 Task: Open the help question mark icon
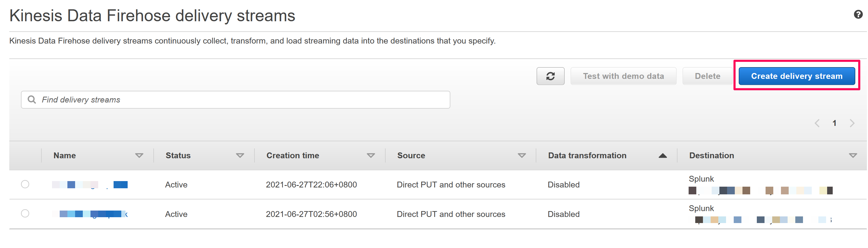[x=858, y=15]
